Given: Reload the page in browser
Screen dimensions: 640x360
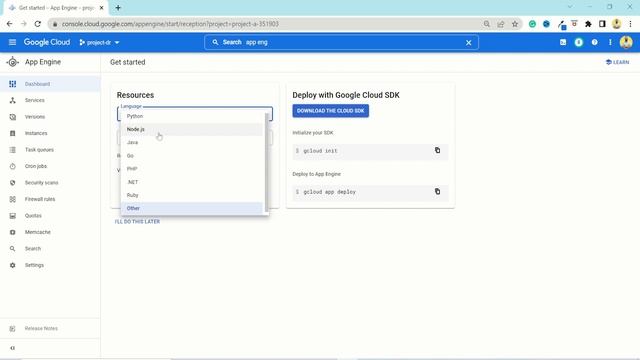Looking at the screenshot, I should click(x=38, y=24).
